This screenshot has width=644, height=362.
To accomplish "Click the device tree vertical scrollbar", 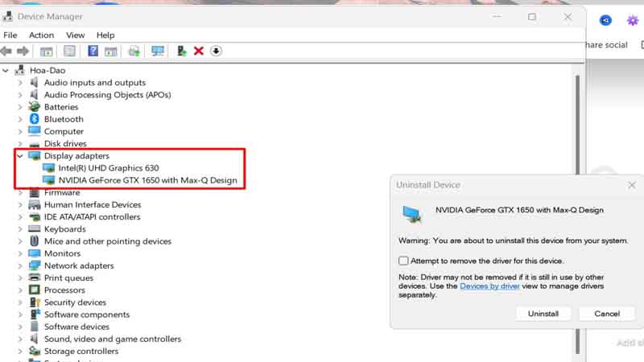I will pos(576,201).
